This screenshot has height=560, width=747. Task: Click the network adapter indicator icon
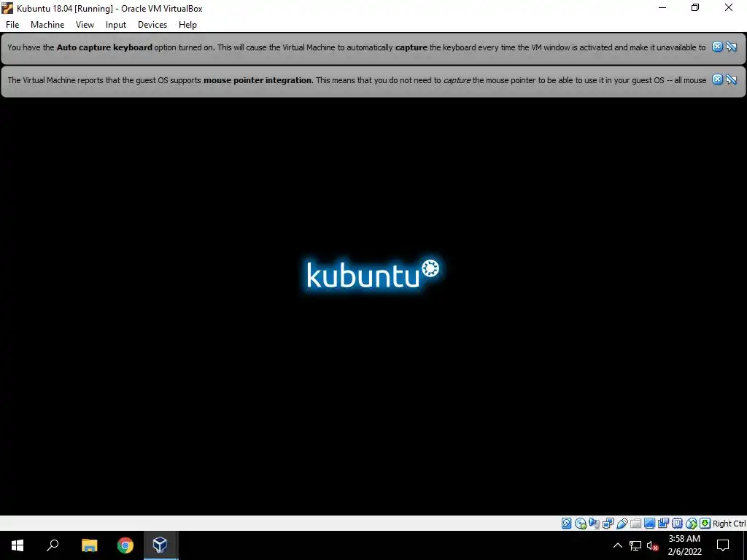coord(608,524)
